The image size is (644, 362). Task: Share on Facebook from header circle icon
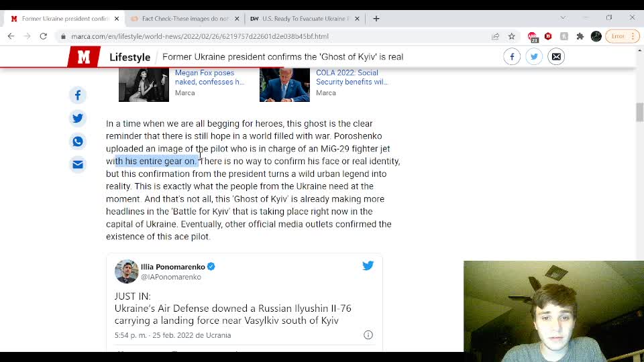pyautogui.click(x=512, y=56)
